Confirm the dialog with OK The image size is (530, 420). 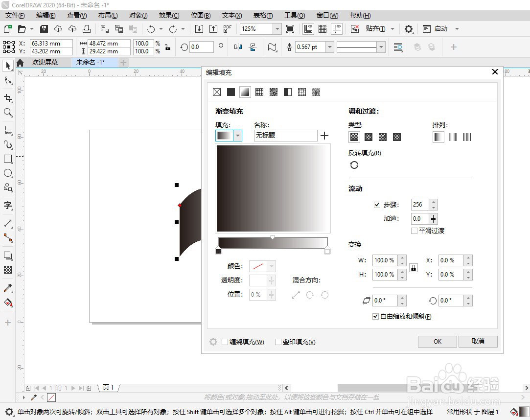(438, 342)
